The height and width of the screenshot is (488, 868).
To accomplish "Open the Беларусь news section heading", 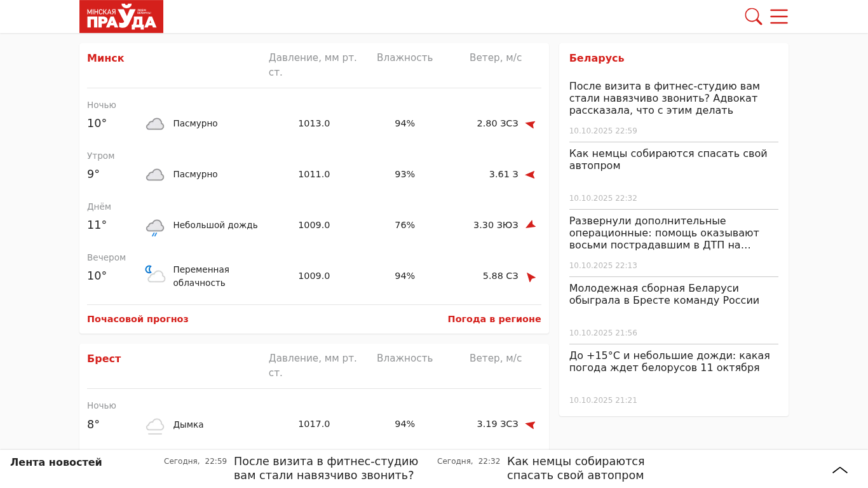I will click(597, 58).
